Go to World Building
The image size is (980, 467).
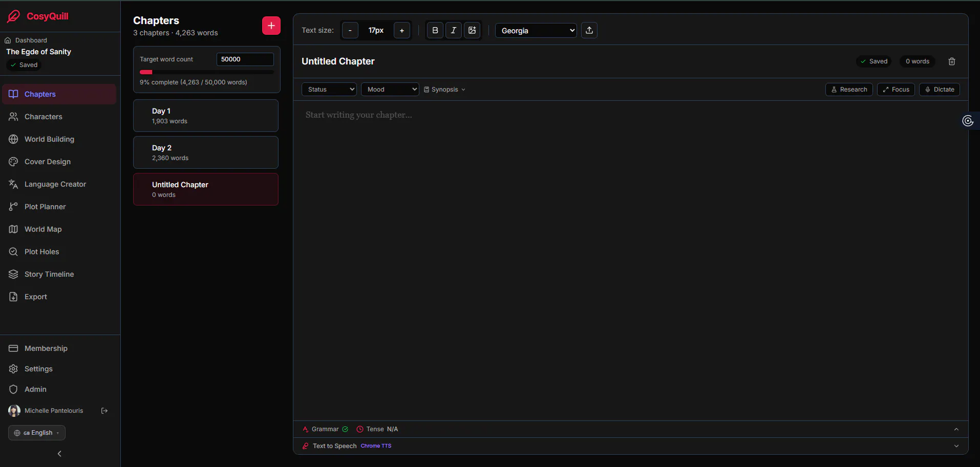pos(59,139)
